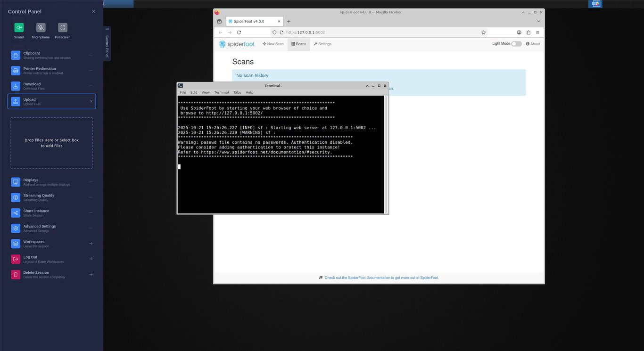Click the Upload Files icon
This screenshot has height=351, width=644.
tap(16, 101)
